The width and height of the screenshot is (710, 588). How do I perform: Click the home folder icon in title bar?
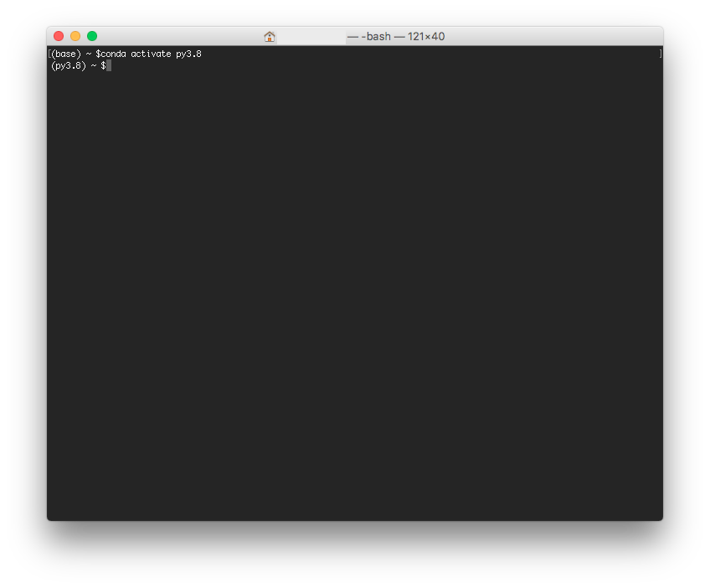[x=270, y=37]
